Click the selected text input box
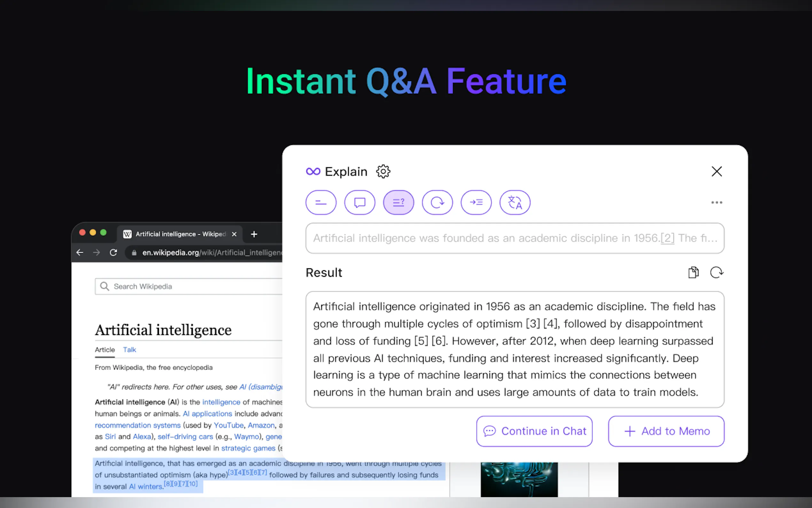This screenshot has height=508, width=812. point(515,238)
